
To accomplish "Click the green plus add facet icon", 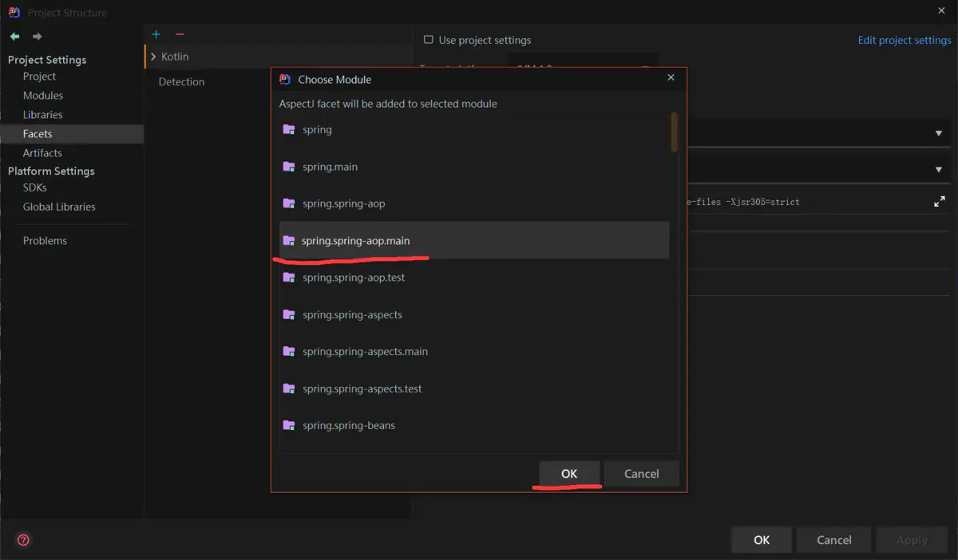I will 156,34.
